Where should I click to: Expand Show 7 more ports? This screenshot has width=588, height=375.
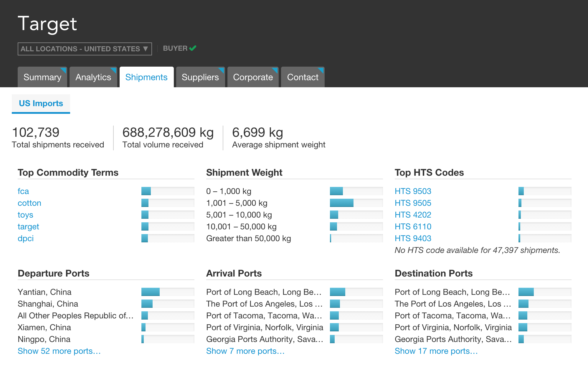245,351
